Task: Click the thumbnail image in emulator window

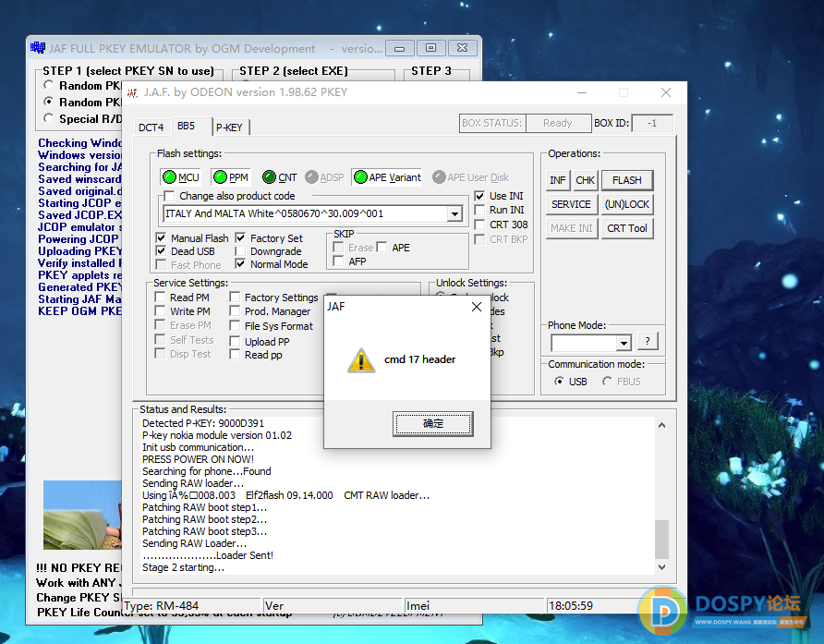Action: point(82,515)
